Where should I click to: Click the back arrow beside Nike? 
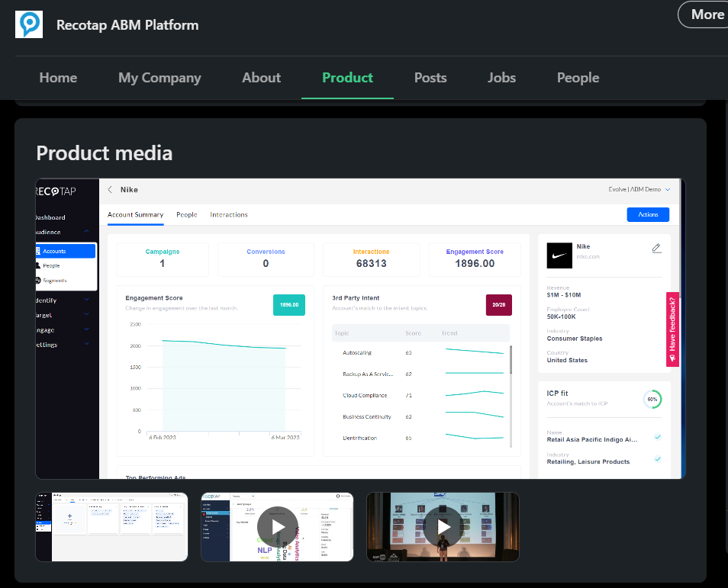(110, 189)
